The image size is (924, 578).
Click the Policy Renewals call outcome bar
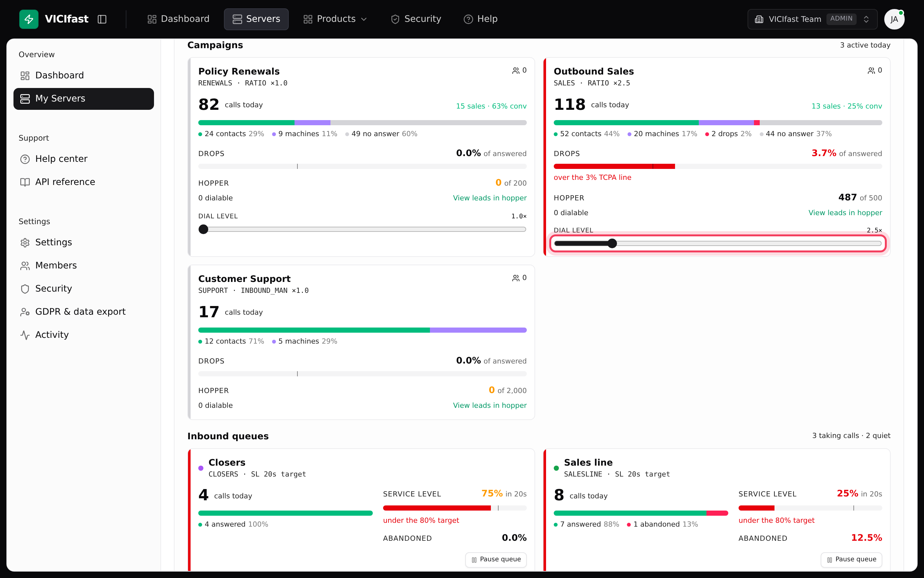pos(362,123)
